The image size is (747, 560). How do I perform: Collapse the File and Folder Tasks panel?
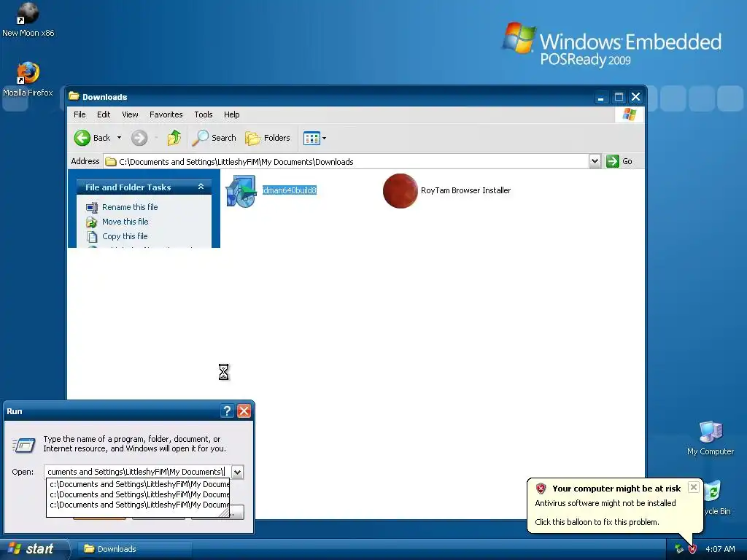pyautogui.click(x=201, y=187)
